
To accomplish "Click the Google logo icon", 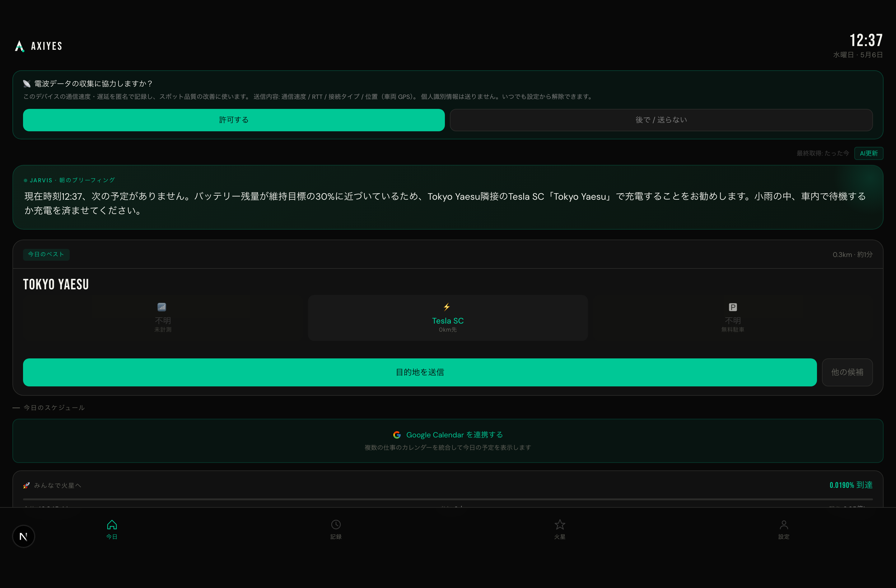I will point(397,435).
